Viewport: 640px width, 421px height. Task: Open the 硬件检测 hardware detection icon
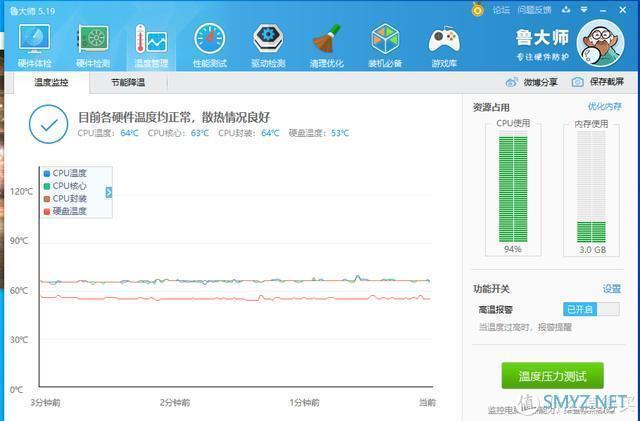(x=93, y=45)
